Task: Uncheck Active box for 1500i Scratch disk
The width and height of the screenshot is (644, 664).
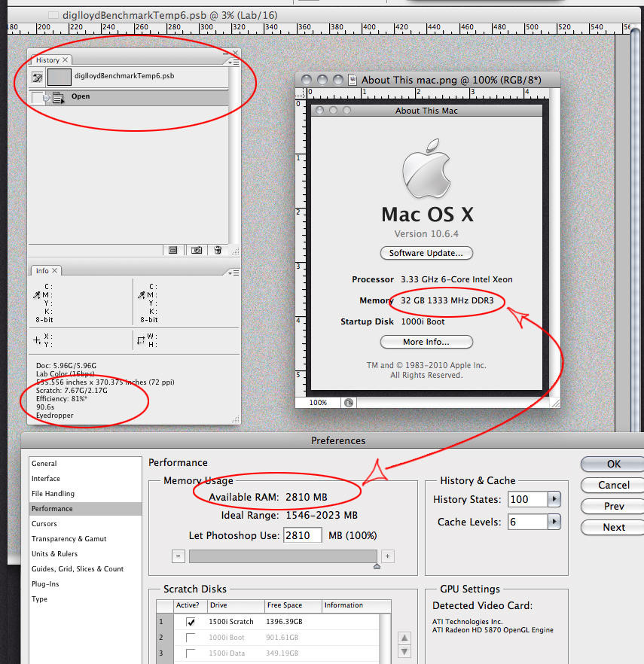Action: coord(191,622)
